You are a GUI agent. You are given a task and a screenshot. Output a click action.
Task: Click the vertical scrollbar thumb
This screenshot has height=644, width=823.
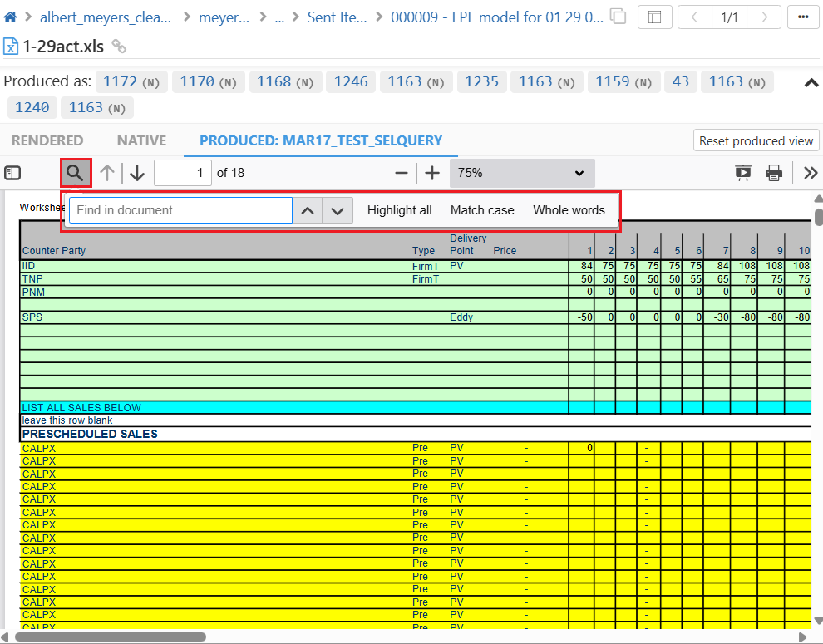tap(818, 217)
